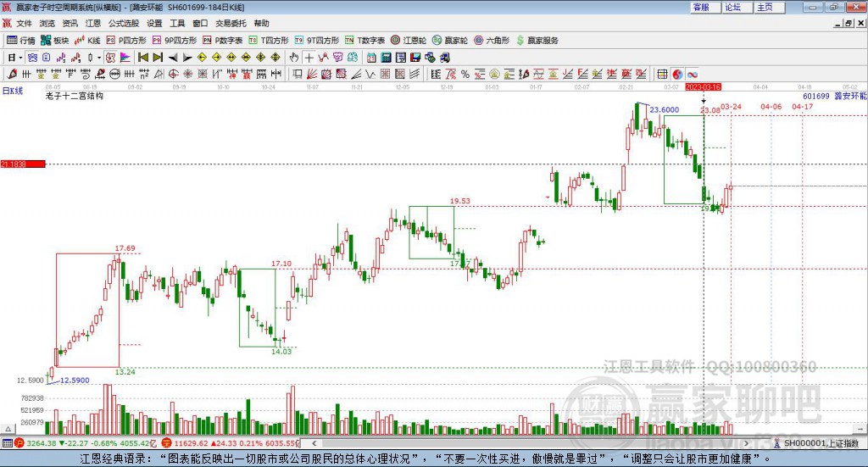Open the T数字表 tool

[x=364, y=41]
